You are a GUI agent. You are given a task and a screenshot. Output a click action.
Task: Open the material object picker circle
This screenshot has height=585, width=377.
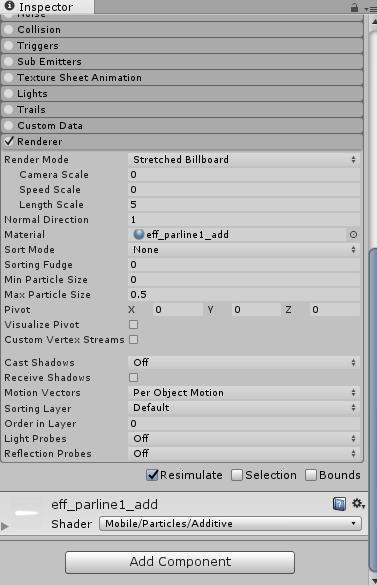pyautogui.click(x=353, y=234)
